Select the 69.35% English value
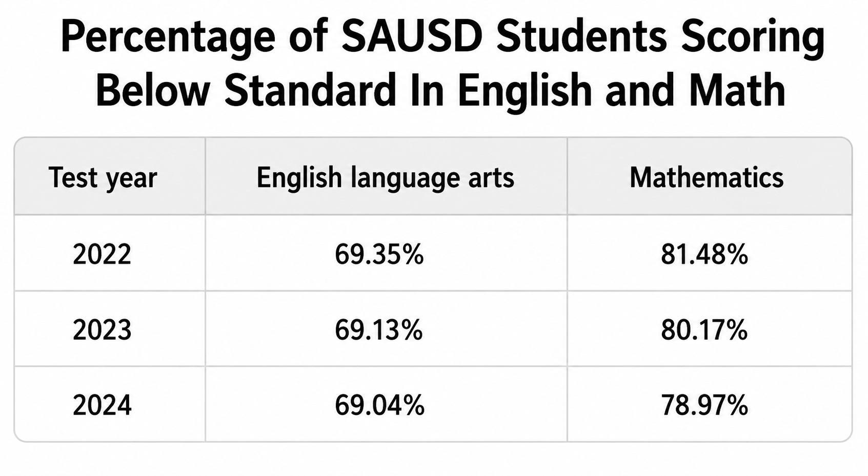 pos(379,254)
